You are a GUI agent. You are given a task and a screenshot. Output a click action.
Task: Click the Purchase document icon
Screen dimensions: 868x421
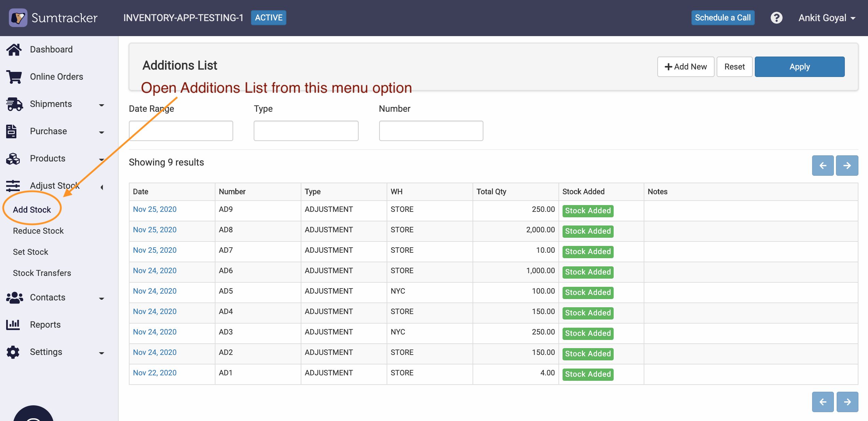pyautogui.click(x=12, y=131)
